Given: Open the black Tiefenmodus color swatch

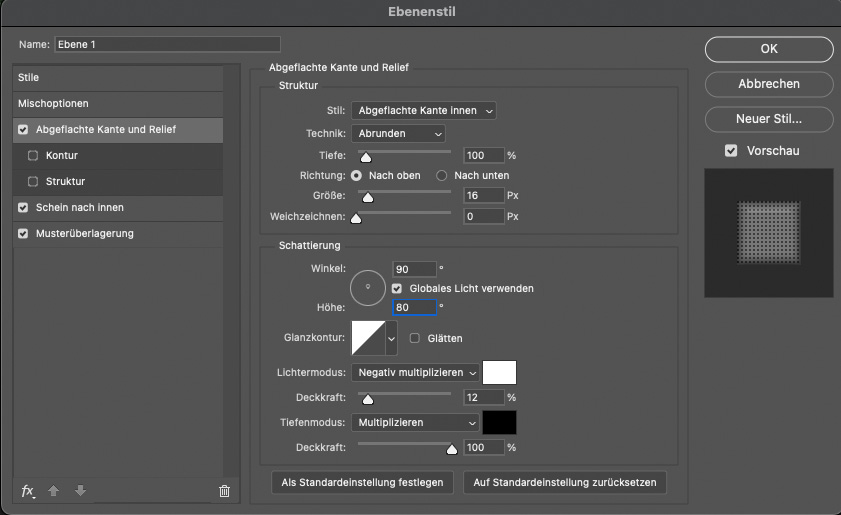Looking at the screenshot, I should (x=499, y=423).
